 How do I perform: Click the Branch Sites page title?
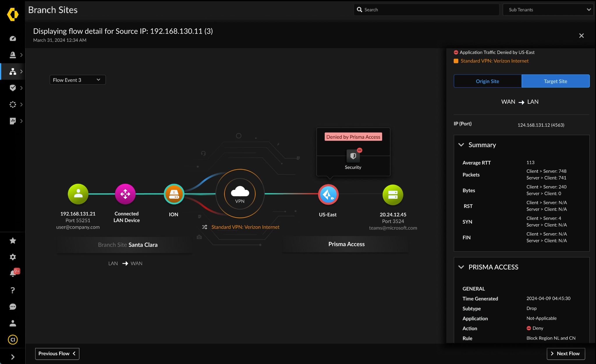click(x=53, y=10)
